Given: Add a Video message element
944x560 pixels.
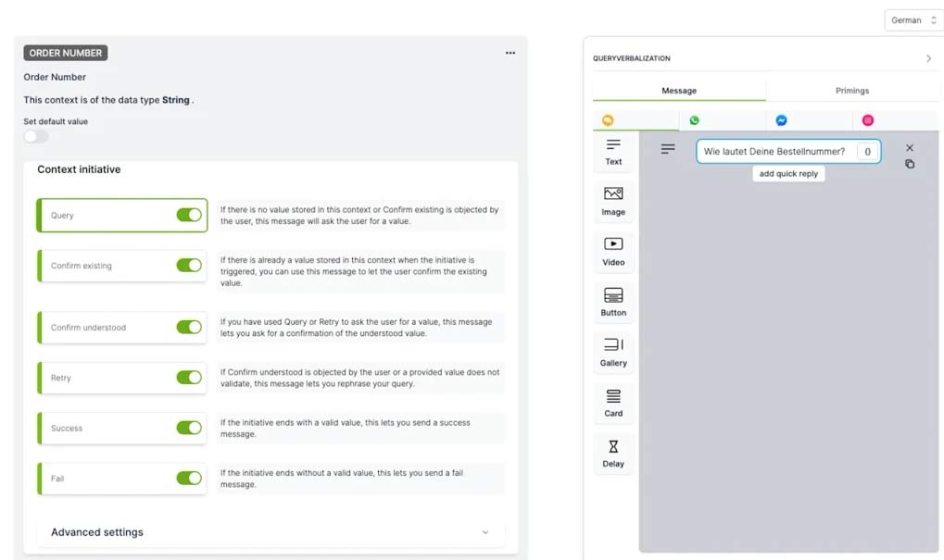Looking at the screenshot, I should click(613, 252).
